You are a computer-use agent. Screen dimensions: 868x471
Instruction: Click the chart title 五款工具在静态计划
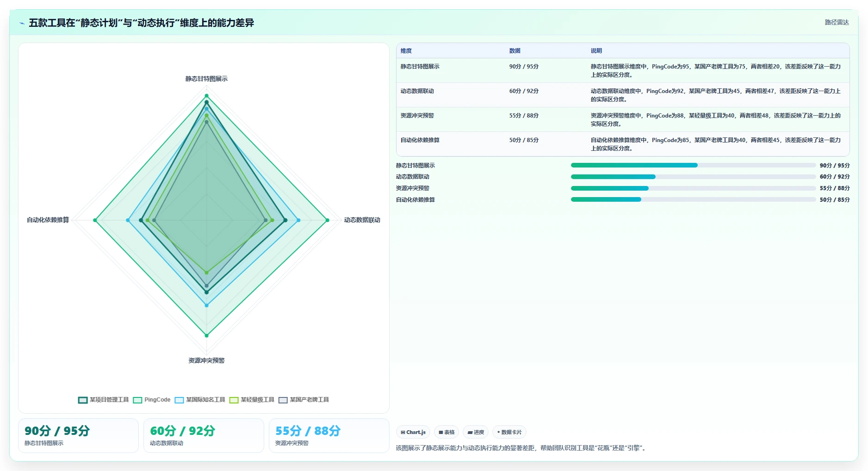pyautogui.click(x=141, y=23)
